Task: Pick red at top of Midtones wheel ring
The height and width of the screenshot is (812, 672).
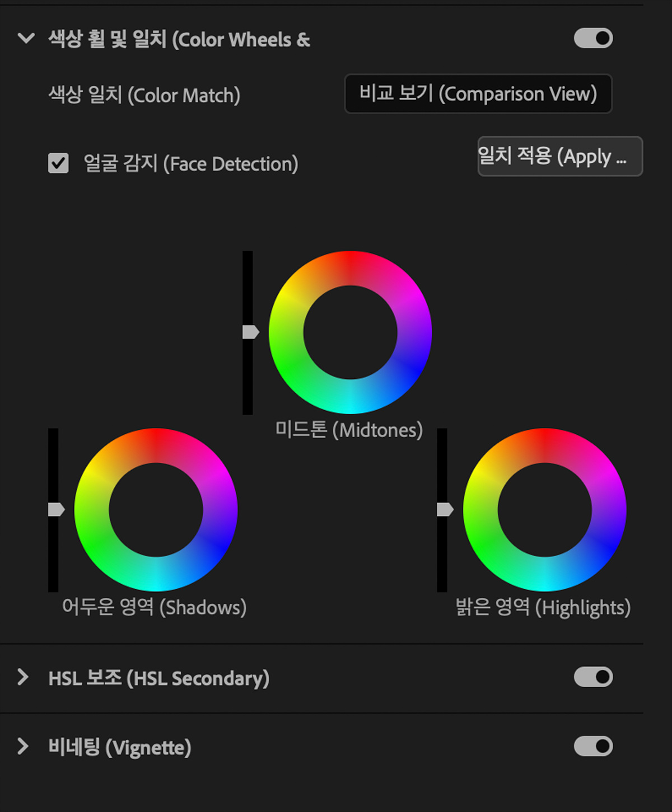Action: click(x=350, y=268)
